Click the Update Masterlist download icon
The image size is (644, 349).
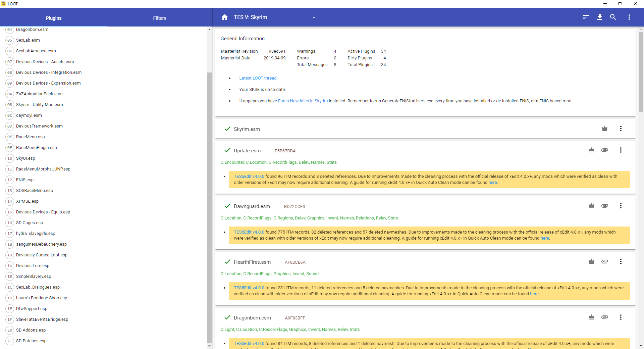coord(600,17)
